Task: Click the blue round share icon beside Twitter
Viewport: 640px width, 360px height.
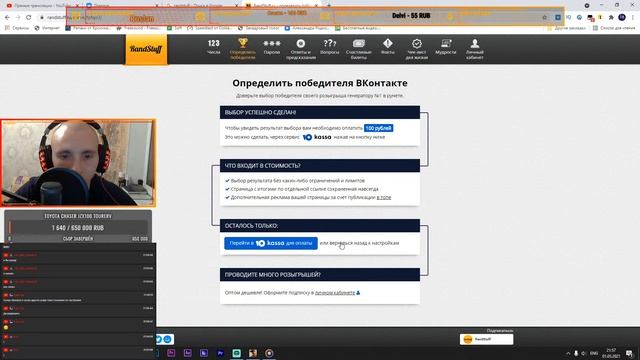Action: [167, 339]
